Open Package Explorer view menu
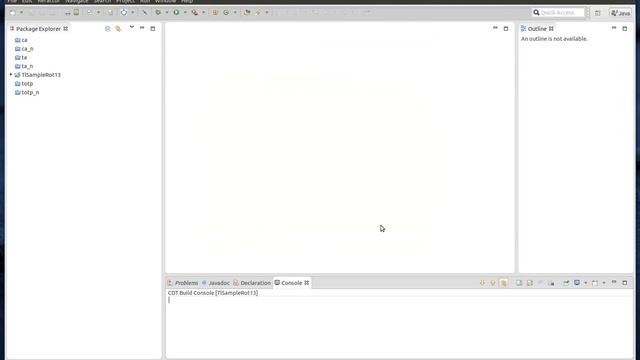The height and width of the screenshot is (360, 640). tap(131, 28)
